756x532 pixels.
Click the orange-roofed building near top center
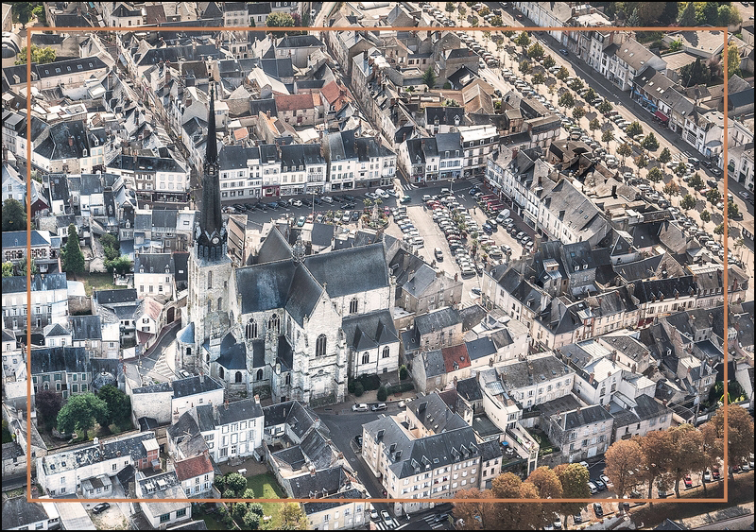pos(295,102)
